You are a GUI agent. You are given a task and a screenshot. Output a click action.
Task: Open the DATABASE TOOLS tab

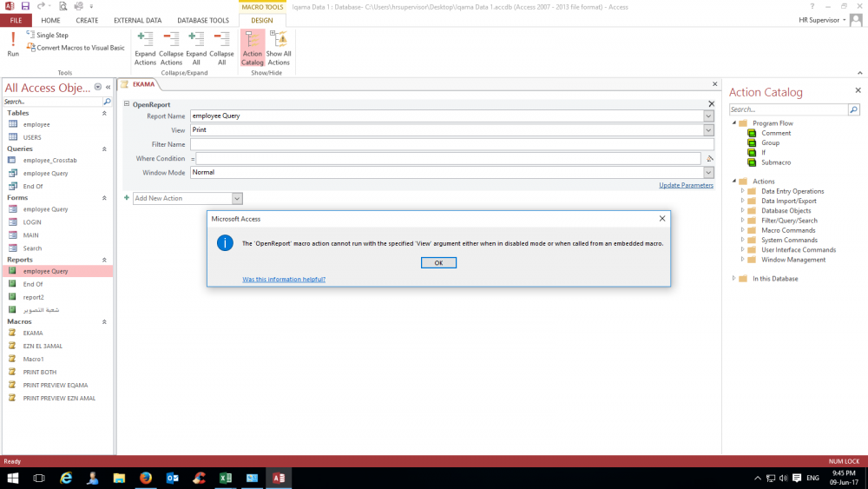[x=202, y=20]
